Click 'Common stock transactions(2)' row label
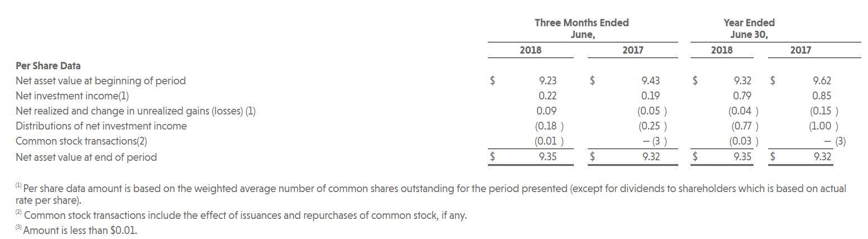This screenshot has width=868, height=239. click(x=81, y=141)
